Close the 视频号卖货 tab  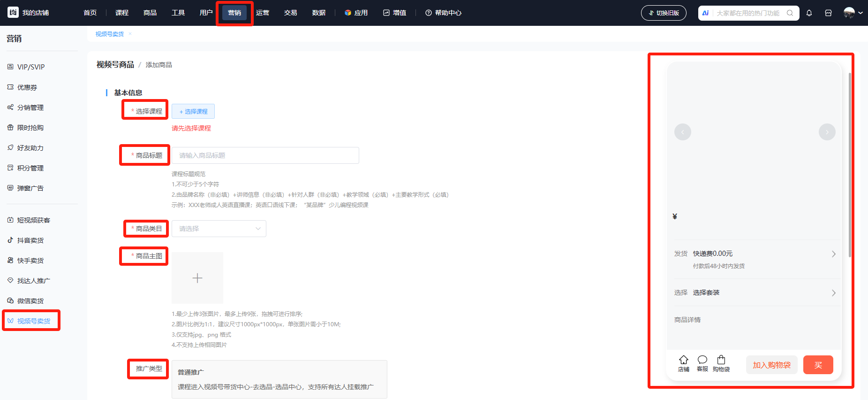tap(130, 34)
